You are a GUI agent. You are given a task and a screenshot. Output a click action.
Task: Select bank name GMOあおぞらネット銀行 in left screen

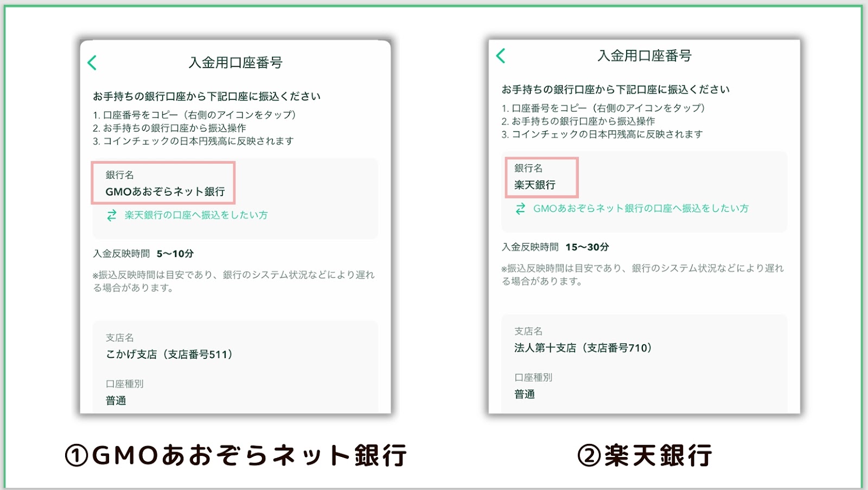165,192
